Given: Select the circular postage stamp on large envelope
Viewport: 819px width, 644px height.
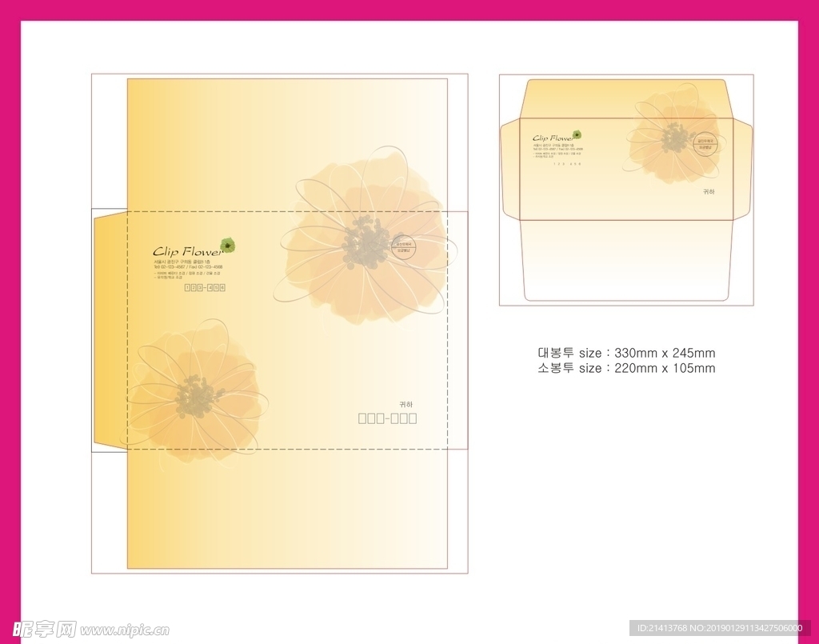Looking at the screenshot, I should pos(402,247).
